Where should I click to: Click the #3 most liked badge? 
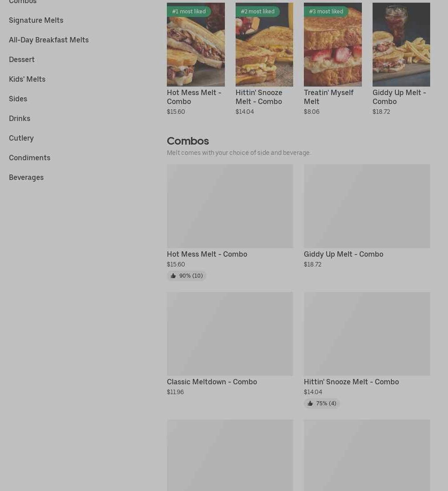pyautogui.click(x=326, y=12)
